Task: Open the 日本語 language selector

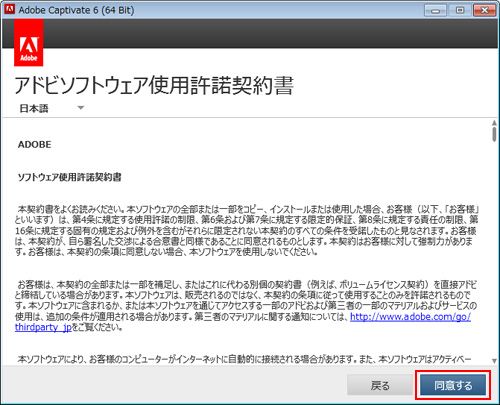Action: (51, 108)
